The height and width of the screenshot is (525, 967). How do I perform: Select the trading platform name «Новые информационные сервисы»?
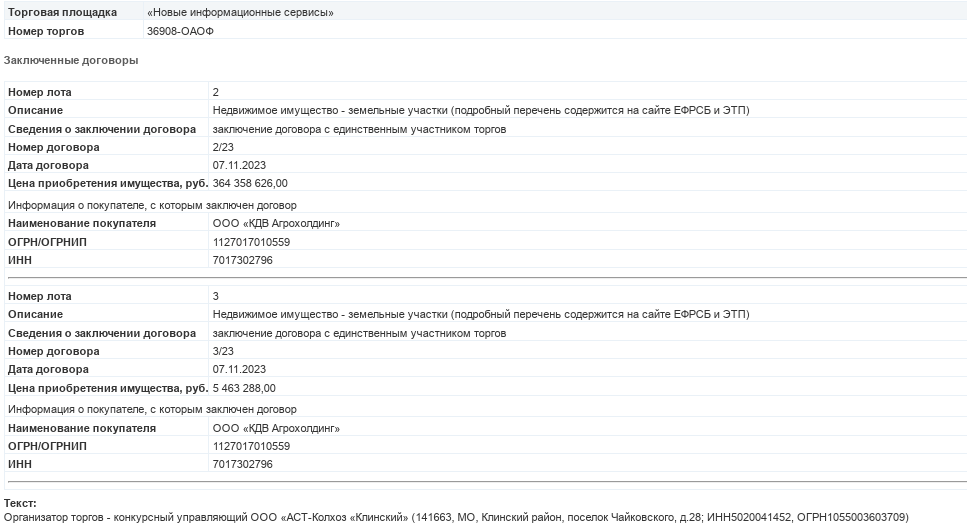tap(240, 12)
